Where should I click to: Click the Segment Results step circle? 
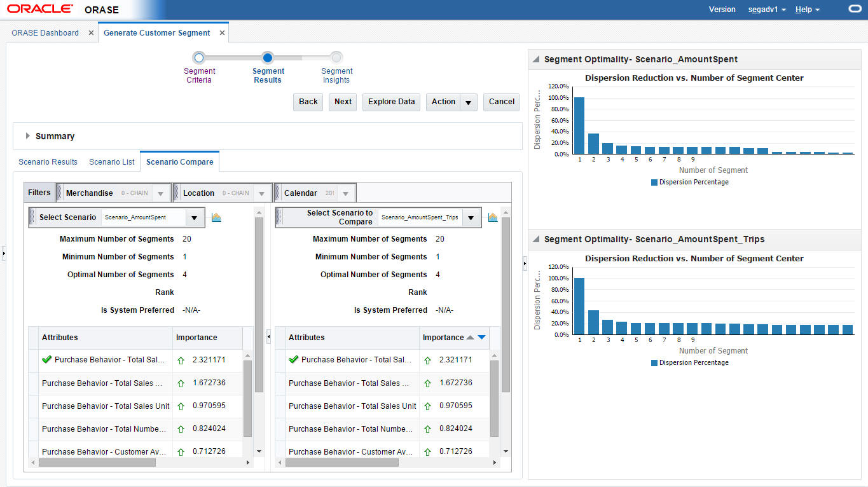(x=268, y=58)
